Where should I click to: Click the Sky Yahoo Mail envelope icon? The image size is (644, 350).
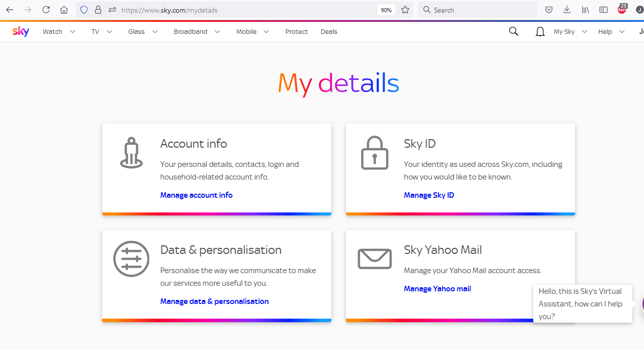pyautogui.click(x=374, y=258)
